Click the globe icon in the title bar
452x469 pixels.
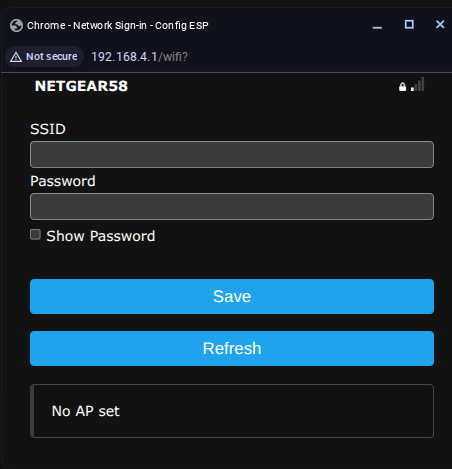pos(16,25)
